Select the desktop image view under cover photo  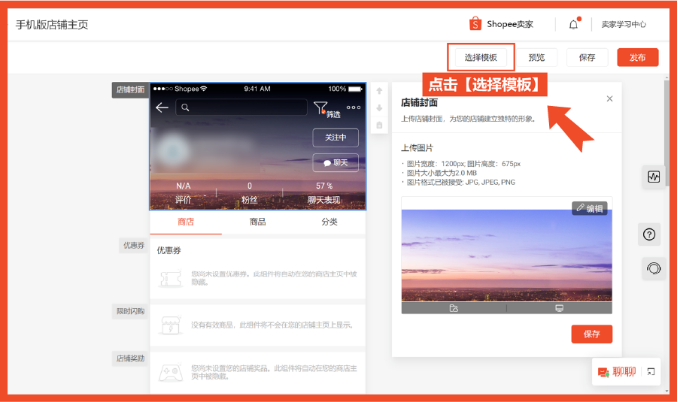point(559,308)
